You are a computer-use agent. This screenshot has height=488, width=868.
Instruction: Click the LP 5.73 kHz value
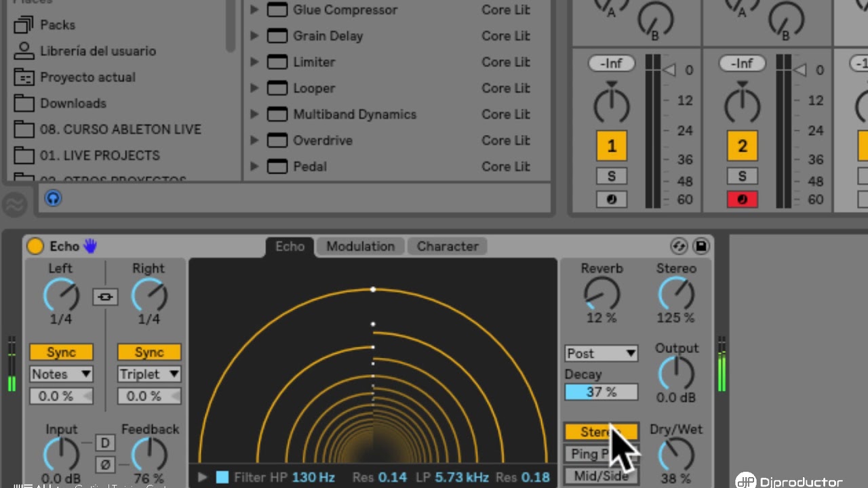click(x=461, y=478)
